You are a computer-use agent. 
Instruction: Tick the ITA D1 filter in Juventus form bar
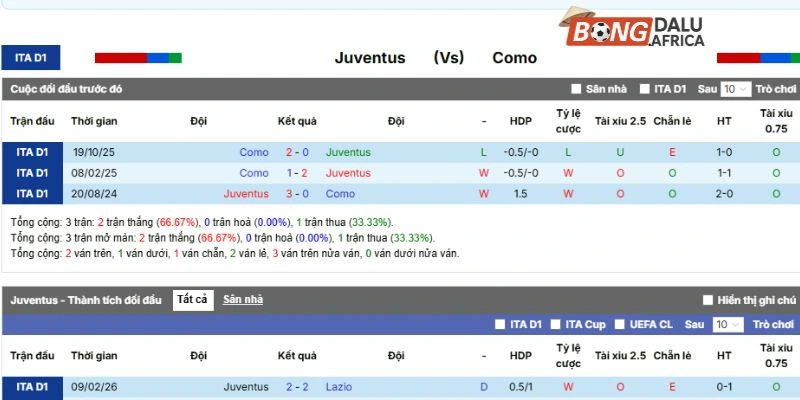coord(500,324)
